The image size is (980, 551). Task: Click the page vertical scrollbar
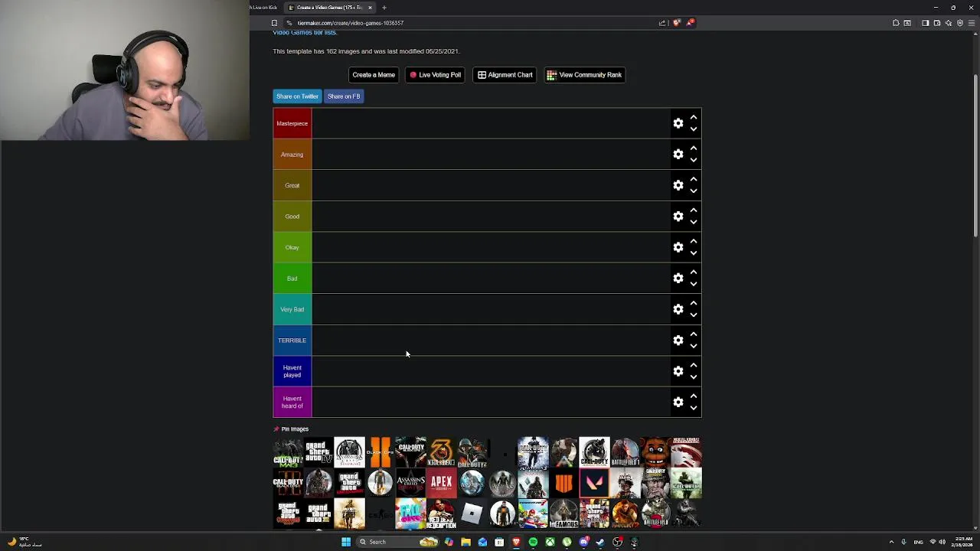pos(975,156)
